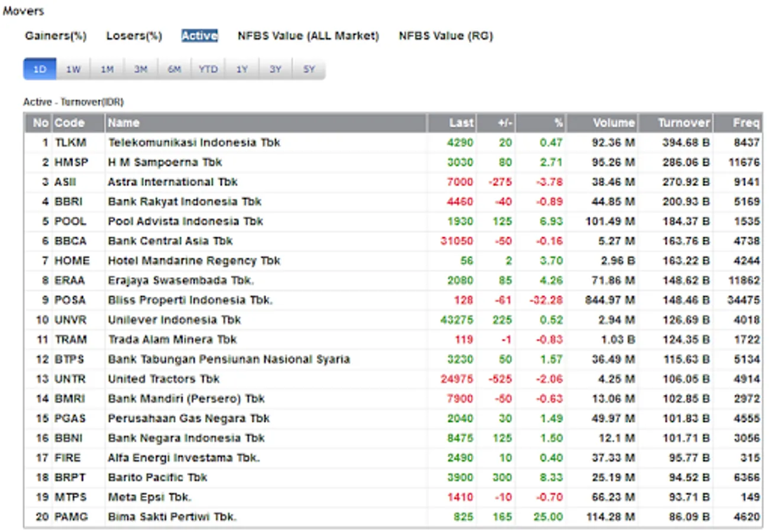Switch to Losers(%) tab
The image size is (772, 532).
coord(134,36)
